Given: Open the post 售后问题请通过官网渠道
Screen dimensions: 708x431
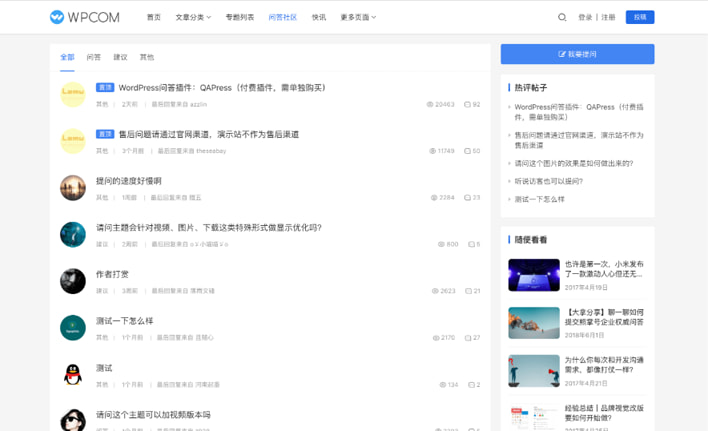Looking at the screenshot, I should click(x=209, y=134).
